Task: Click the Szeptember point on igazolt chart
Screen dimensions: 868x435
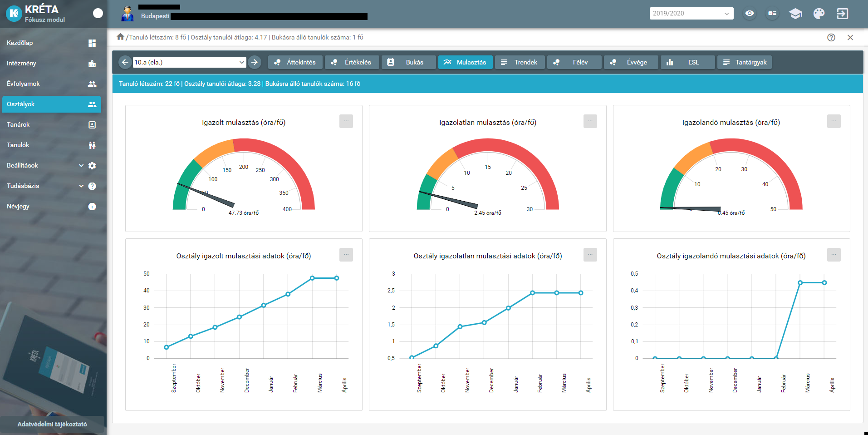Action: pyautogui.click(x=167, y=347)
